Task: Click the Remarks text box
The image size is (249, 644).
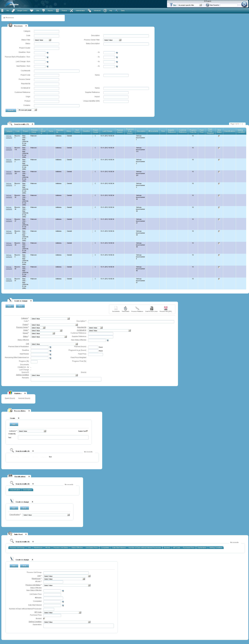Action: tap(66, 379)
